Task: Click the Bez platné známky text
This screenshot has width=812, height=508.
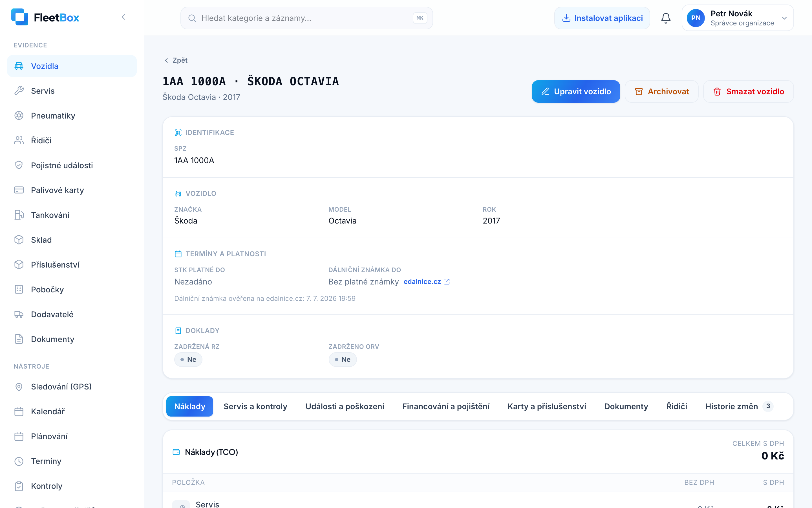Action: pos(363,282)
